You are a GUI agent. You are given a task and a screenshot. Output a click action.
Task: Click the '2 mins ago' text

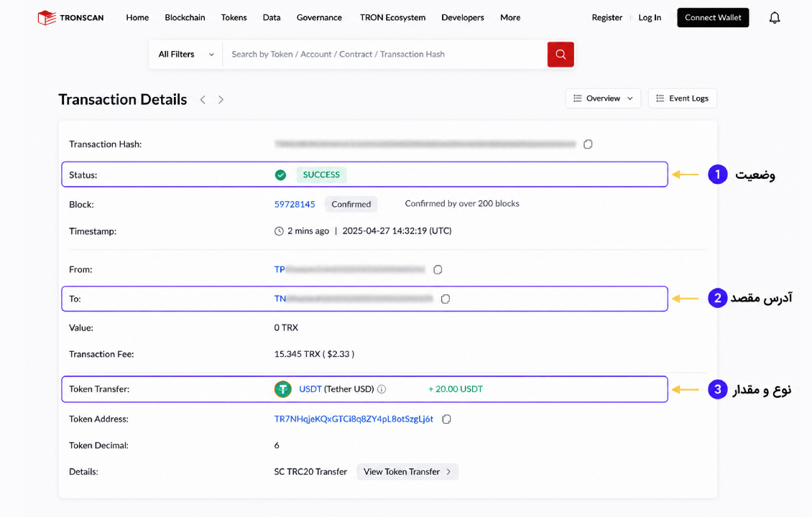[x=308, y=230]
